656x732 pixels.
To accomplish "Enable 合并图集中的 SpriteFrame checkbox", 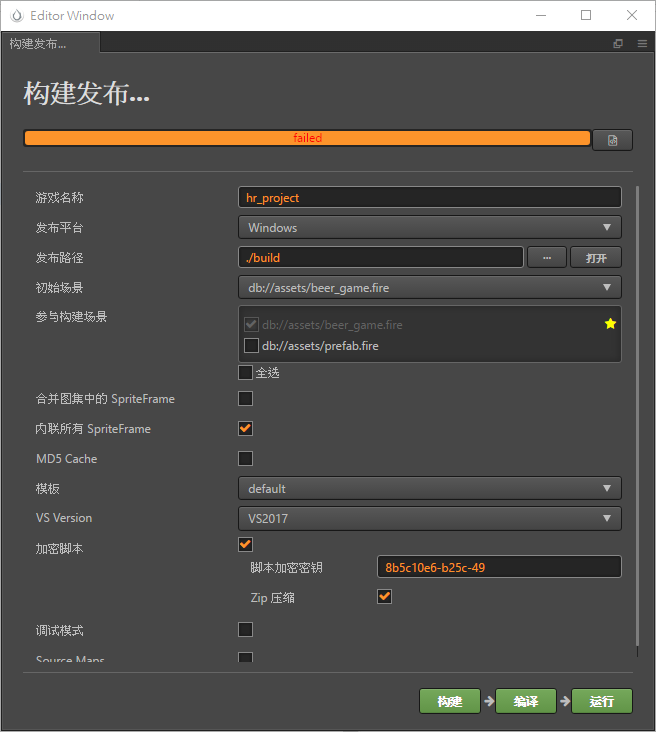I will 246,399.
